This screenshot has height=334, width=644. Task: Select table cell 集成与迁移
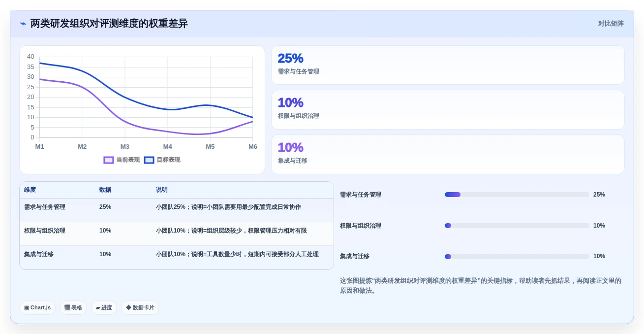click(39, 254)
